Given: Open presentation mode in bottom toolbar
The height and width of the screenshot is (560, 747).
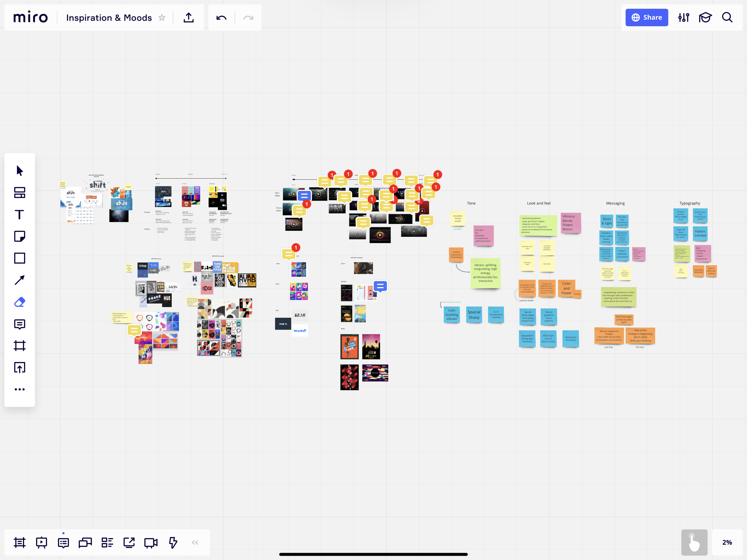Looking at the screenshot, I should [x=42, y=542].
